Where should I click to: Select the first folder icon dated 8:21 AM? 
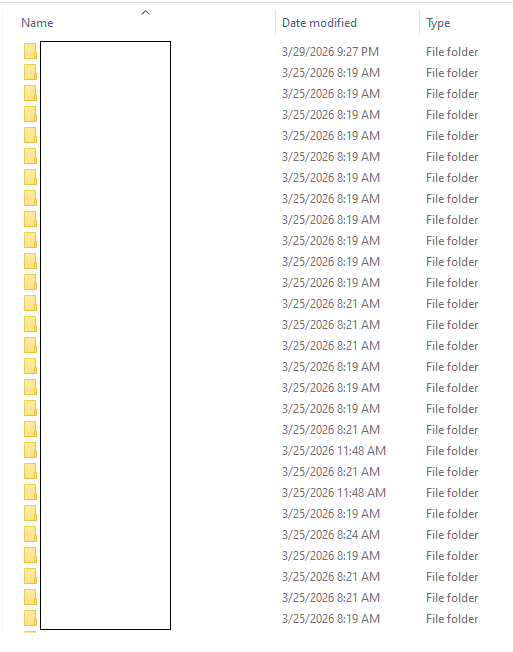(30, 304)
